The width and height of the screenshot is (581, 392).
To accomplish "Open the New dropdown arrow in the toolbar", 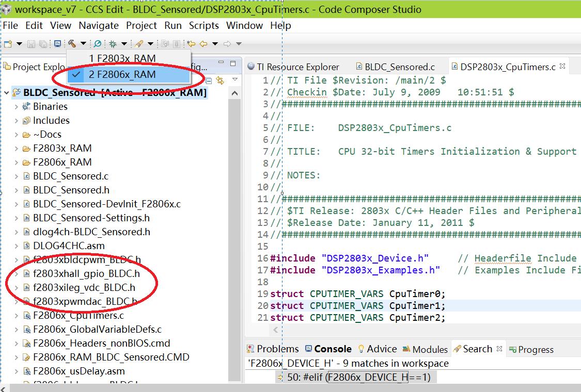I will click(19, 44).
